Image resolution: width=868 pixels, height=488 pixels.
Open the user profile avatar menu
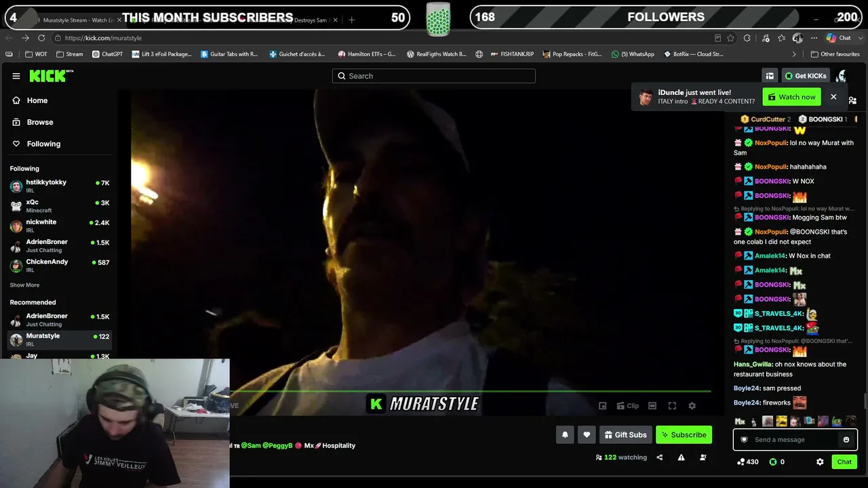842,76
